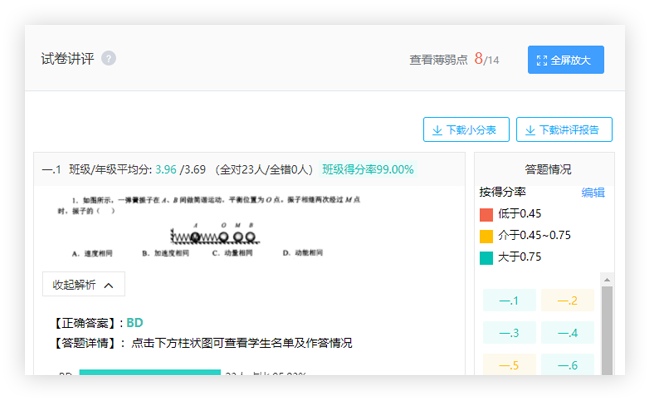This screenshot has height=400, width=650.
Task: Click the fullscreen expand icon in 全屏放大
Action: point(542,60)
